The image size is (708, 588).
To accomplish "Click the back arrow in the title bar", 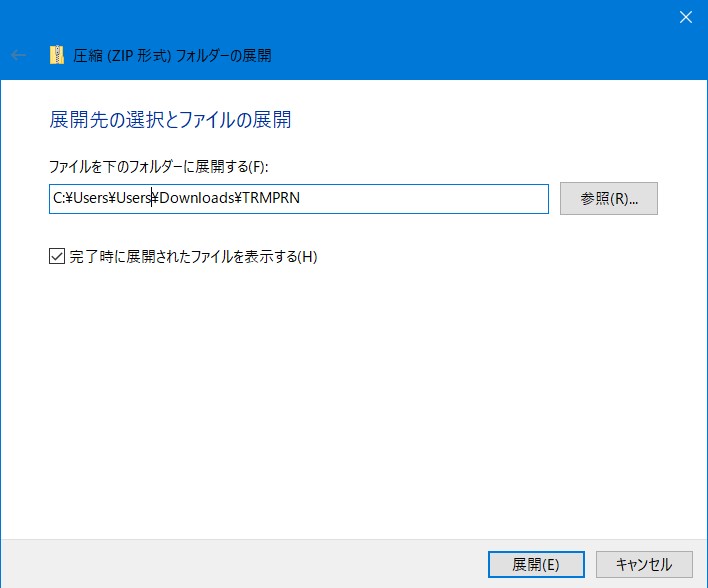I will 19,55.
